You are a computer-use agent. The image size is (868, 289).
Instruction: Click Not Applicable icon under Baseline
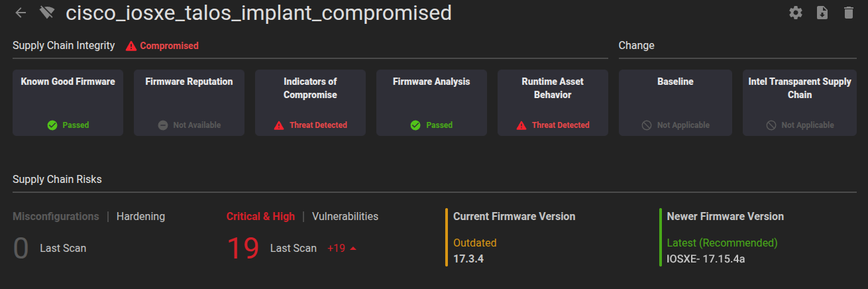coord(647,125)
